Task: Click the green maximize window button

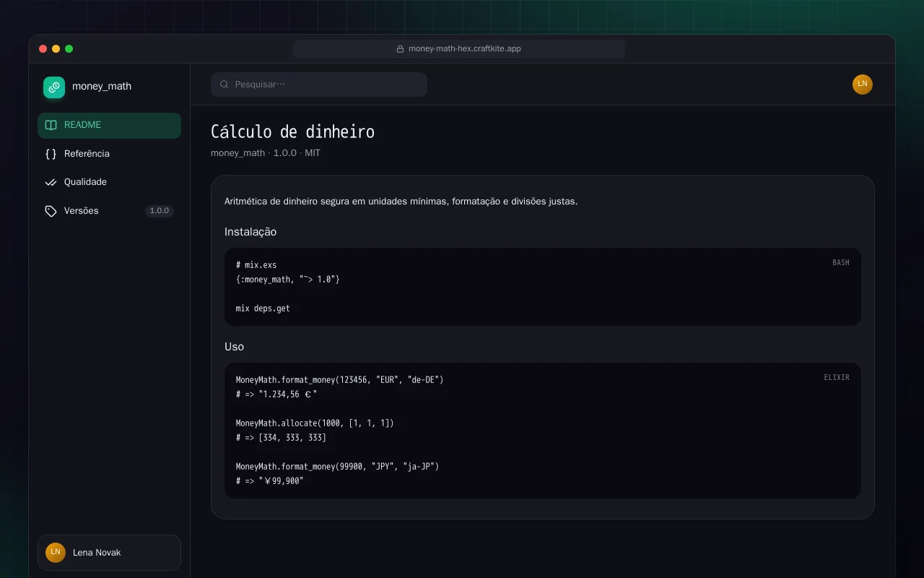Action: click(69, 49)
